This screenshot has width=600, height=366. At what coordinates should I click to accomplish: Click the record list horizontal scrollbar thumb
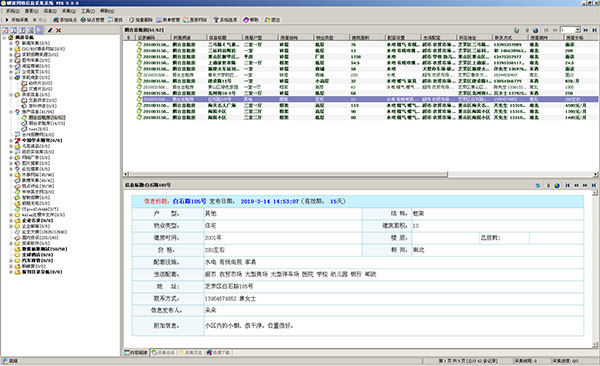(288, 175)
